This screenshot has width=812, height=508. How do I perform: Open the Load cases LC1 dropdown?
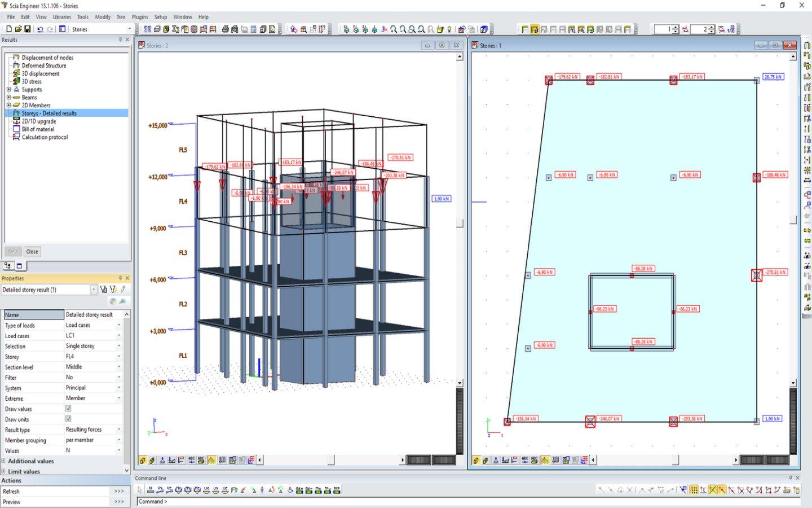click(x=118, y=335)
